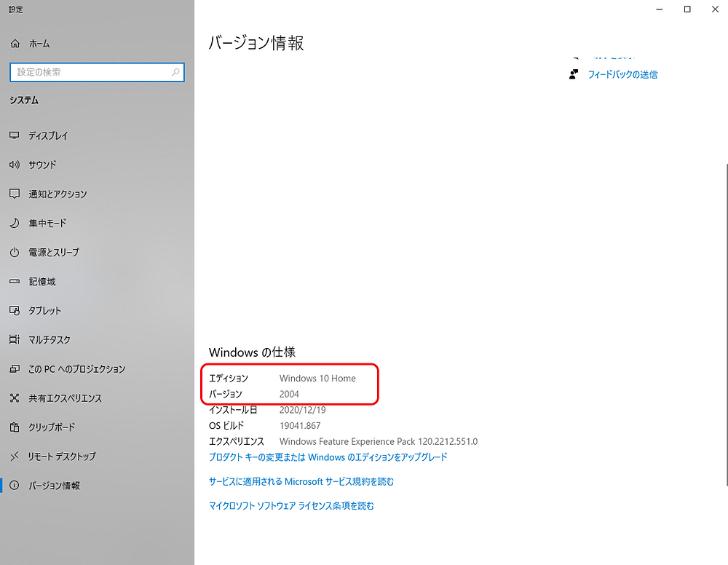Click the エクスペリエンス label

237,441
